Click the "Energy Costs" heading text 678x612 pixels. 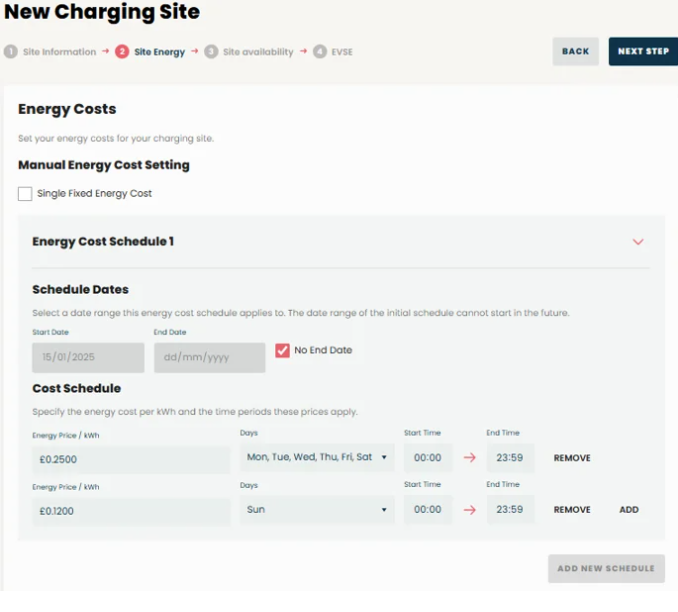67,109
